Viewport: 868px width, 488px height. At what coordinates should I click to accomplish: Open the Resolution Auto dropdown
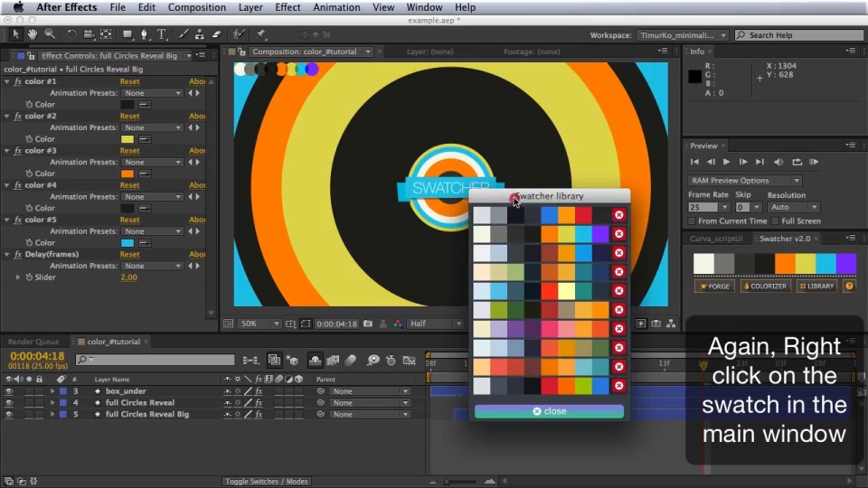point(793,207)
